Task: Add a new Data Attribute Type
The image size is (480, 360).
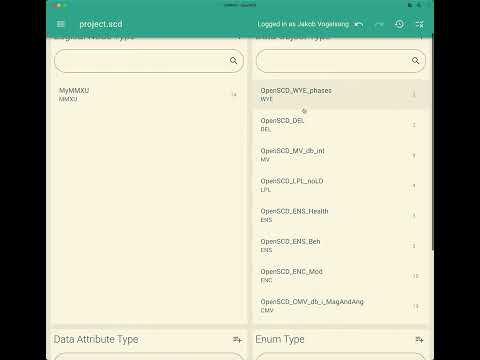Action: click(x=237, y=340)
